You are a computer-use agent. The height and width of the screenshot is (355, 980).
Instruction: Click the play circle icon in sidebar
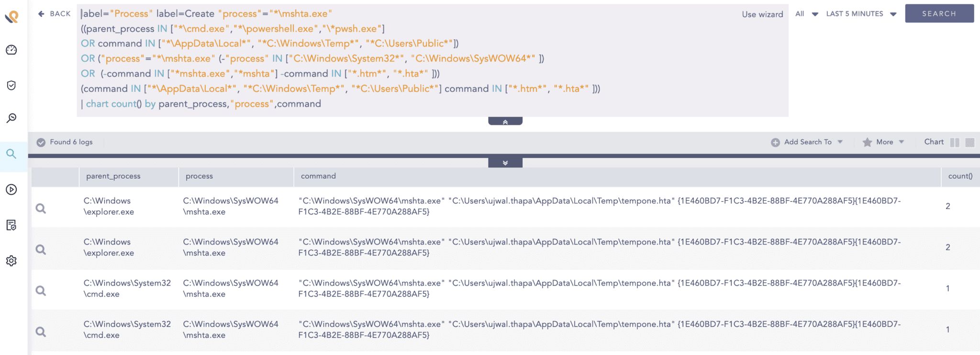point(11,190)
